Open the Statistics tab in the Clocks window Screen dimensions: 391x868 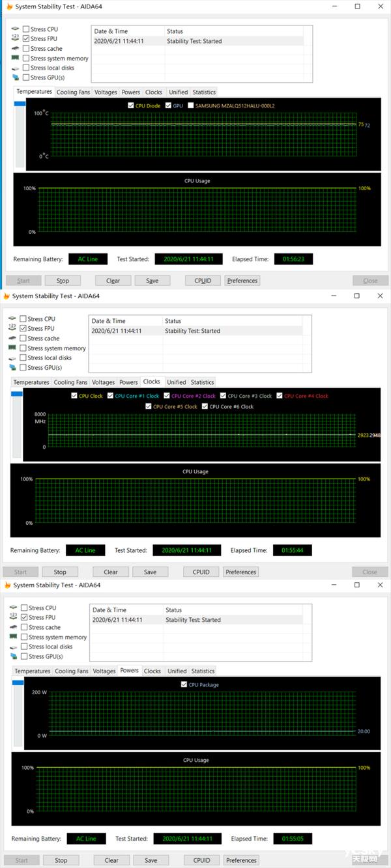point(202,382)
